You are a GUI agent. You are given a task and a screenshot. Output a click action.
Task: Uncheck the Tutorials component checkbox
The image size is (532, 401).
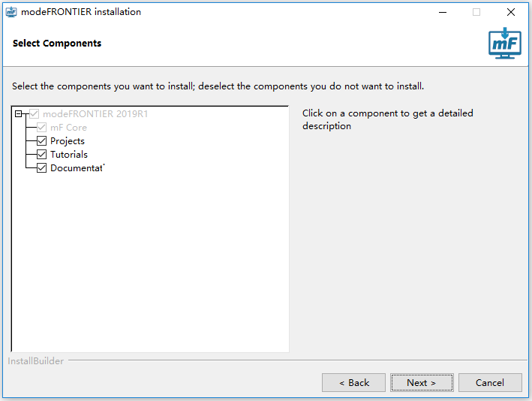pos(41,154)
